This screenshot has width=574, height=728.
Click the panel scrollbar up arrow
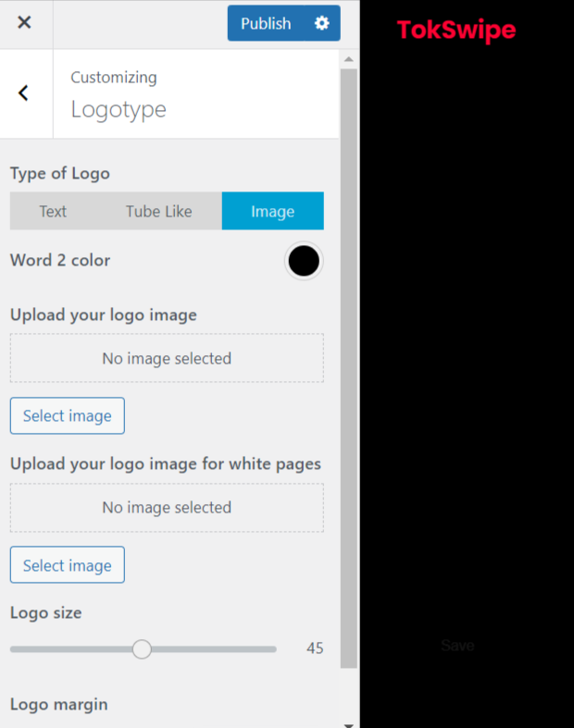pos(349,59)
